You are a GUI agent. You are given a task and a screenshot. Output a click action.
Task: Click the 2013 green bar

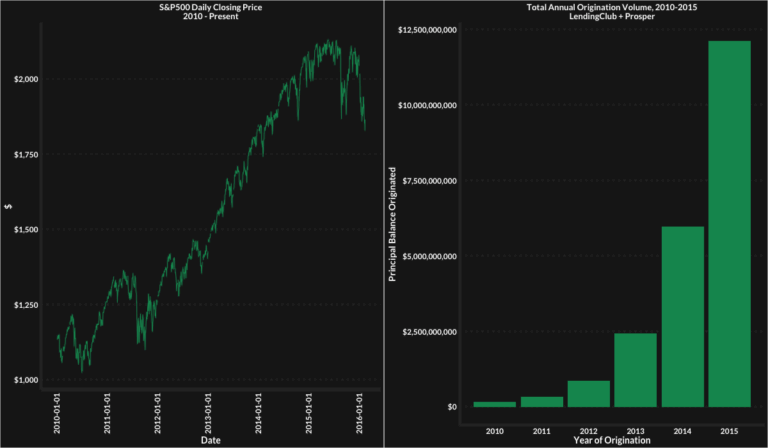coord(635,370)
